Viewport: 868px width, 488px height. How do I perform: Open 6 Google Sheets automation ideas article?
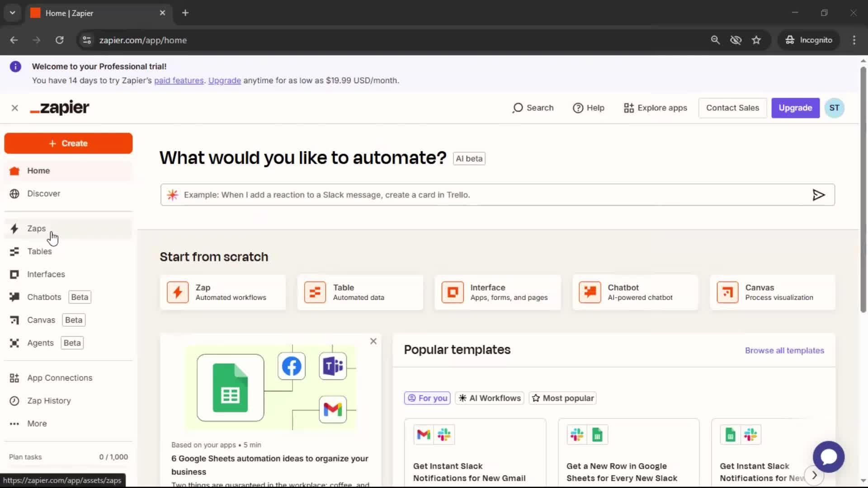tap(270, 465)
